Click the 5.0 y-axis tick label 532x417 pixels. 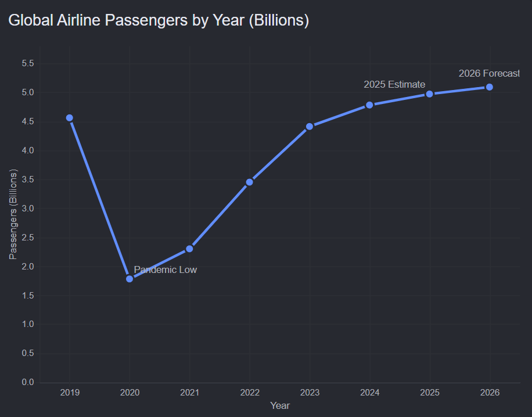click(x=28, y=92)
